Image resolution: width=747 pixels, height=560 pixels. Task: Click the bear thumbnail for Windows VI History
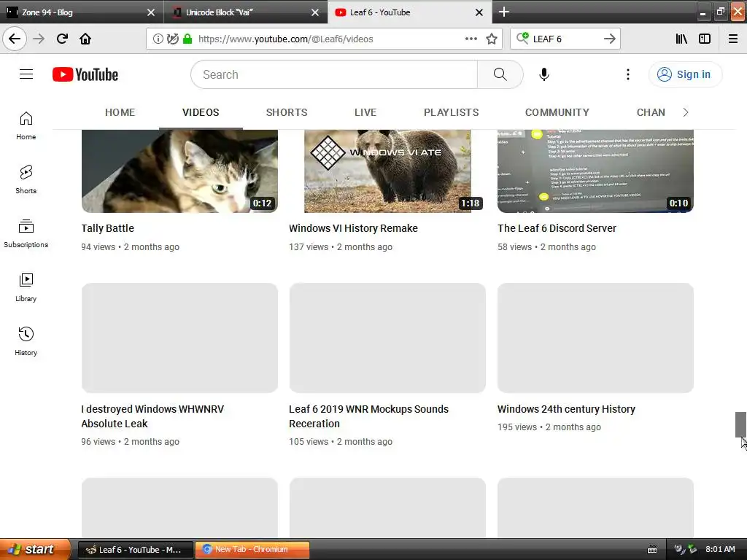point(387,171)
